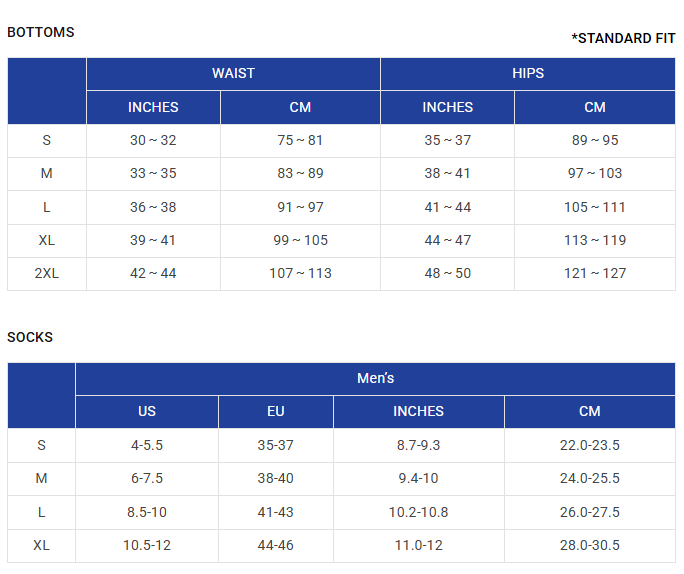Screen dimensions: 684x574
Task: Click sock cm value 22.0-23.5
Action: [590, 445]
